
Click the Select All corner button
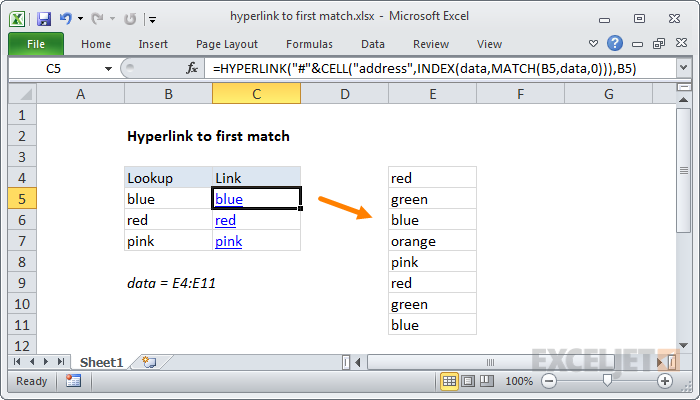(x=22, y=94)
